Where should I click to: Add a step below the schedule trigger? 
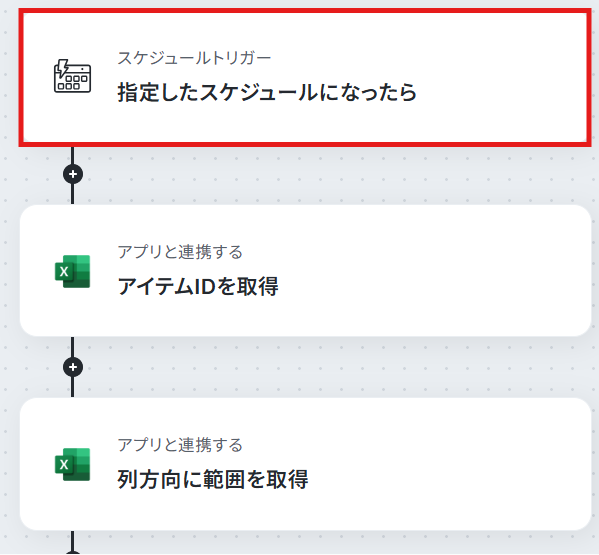point(73,174)
